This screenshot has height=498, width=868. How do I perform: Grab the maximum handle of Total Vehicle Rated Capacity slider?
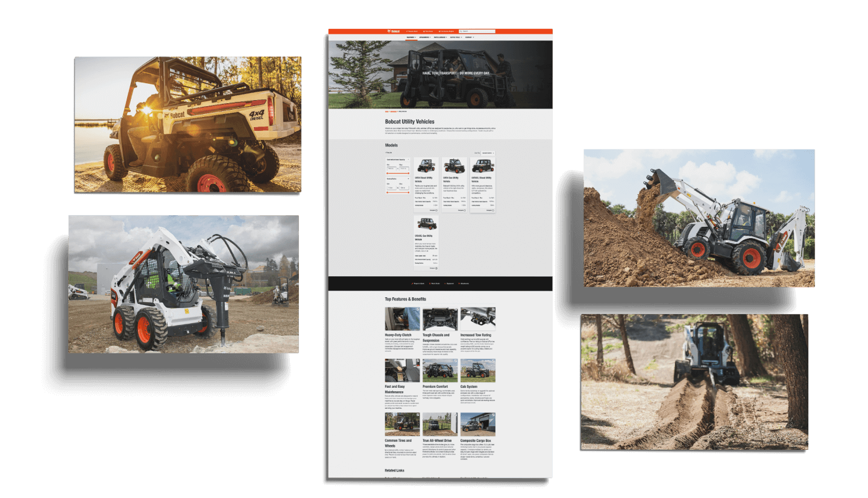click(409, 174)
